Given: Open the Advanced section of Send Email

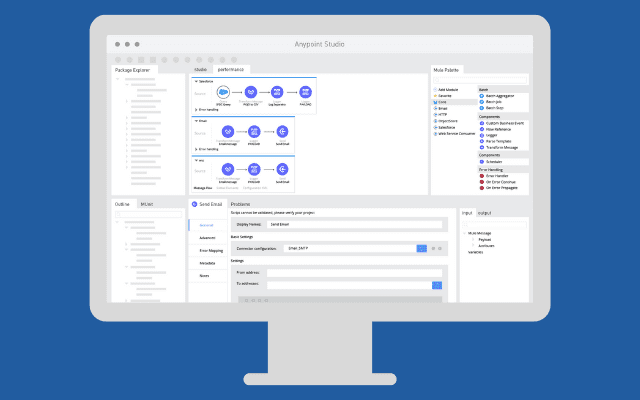Looking at the screenshot, I should pos(207,238).
